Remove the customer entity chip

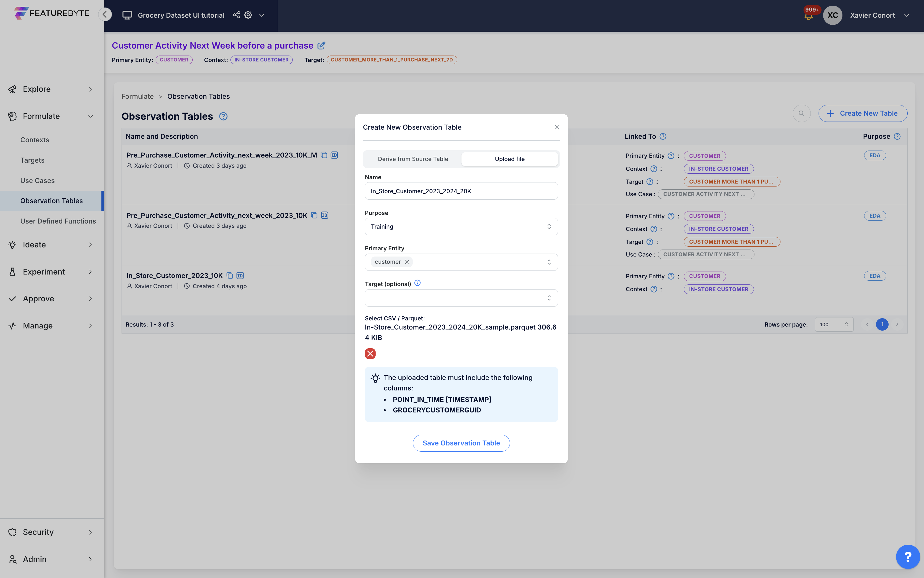[407, 262]
